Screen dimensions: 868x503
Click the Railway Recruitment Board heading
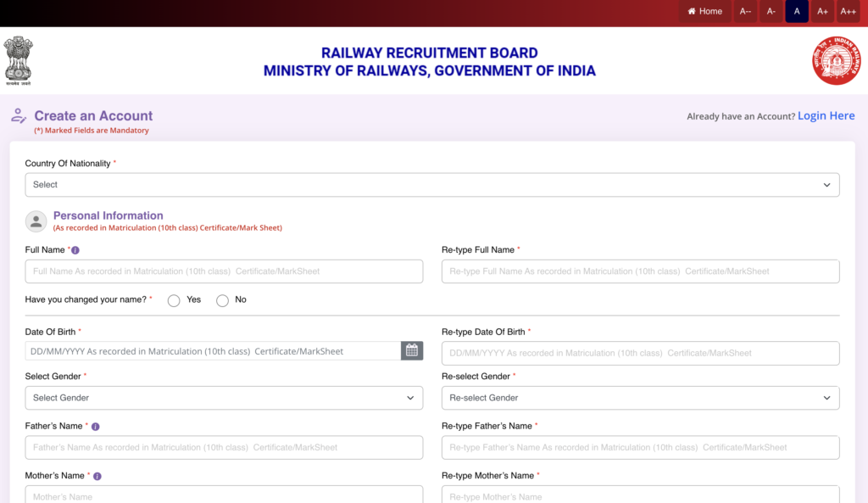pyautogui.click(x=430, y=53)
